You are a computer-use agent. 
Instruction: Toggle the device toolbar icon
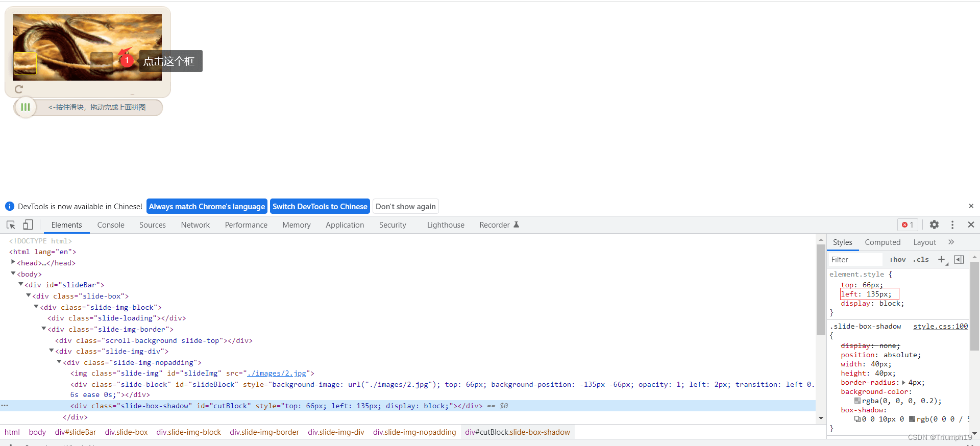pos(28,225)
